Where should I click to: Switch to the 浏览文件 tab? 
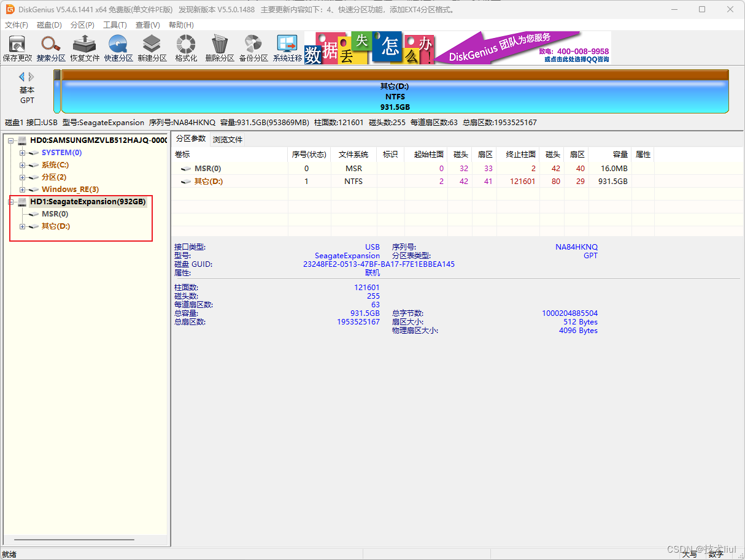point(228,139)
